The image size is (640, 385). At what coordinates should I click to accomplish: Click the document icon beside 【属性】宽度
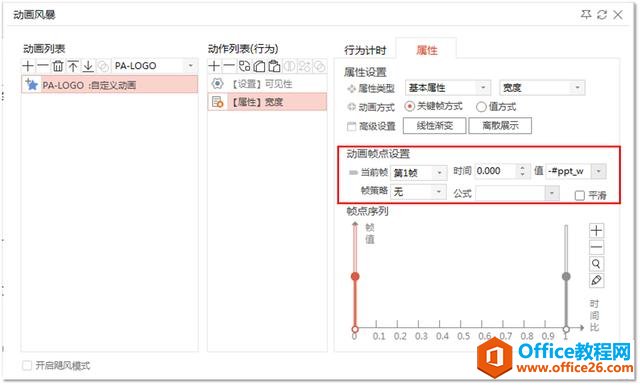(x=218, y=102)
